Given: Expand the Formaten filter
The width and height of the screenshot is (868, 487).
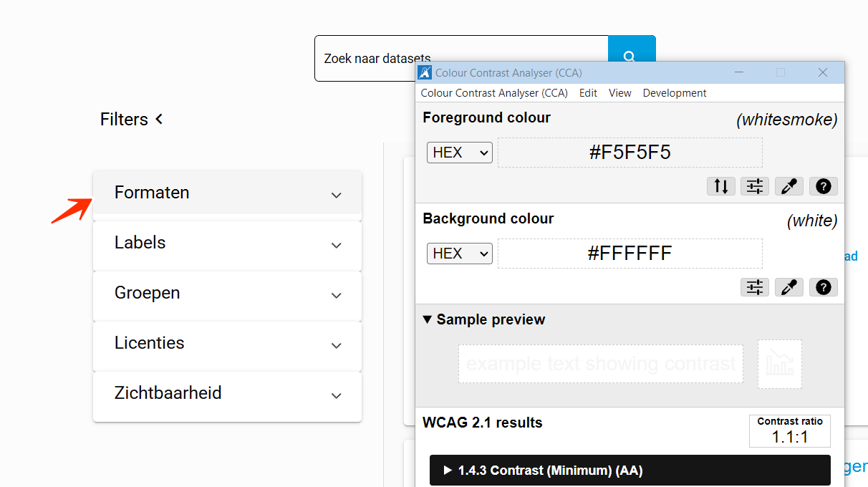Looking at the screenshot, I should pyautogui.click(x=227, y=193).
